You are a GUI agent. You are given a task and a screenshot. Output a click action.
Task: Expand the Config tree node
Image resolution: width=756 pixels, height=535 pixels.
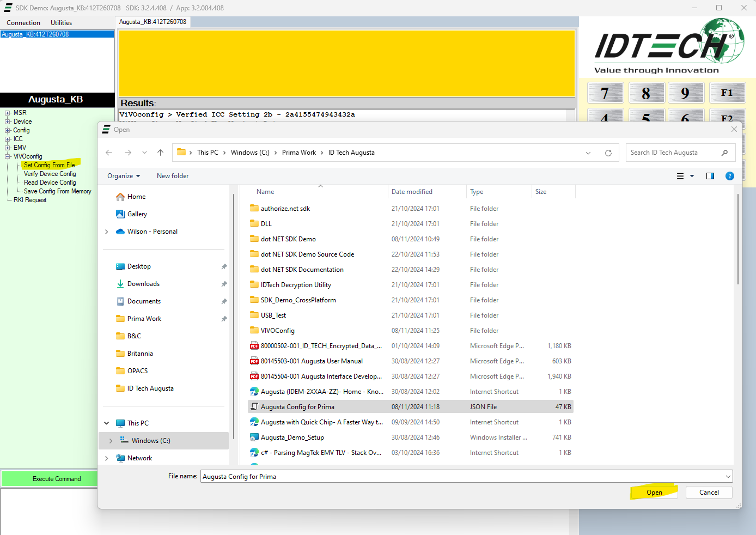coord(8,130)
